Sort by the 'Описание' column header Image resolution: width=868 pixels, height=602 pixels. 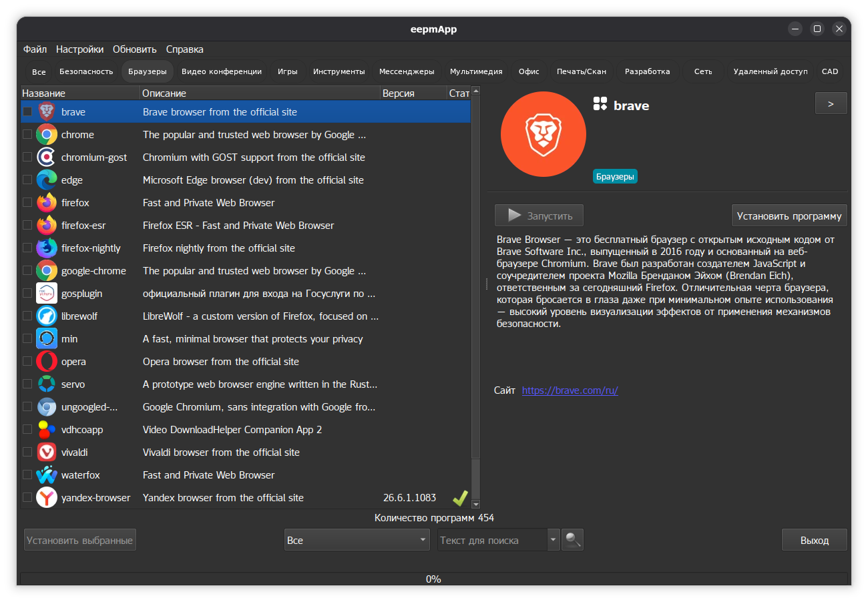point(260,93)
